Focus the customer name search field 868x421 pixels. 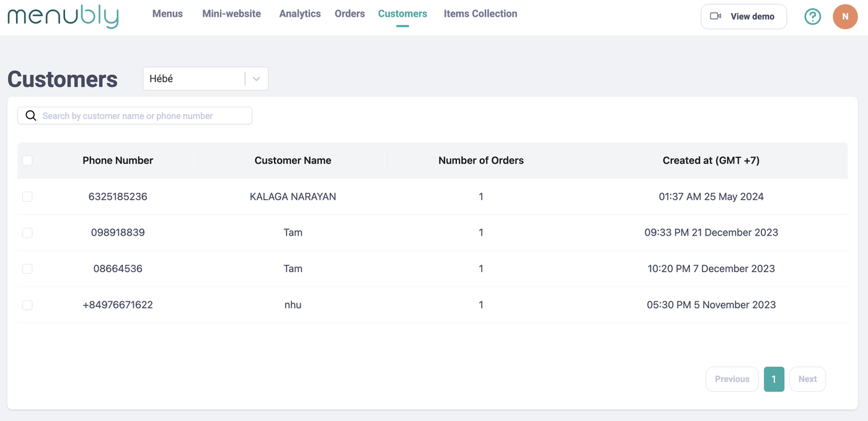point(143,116)
